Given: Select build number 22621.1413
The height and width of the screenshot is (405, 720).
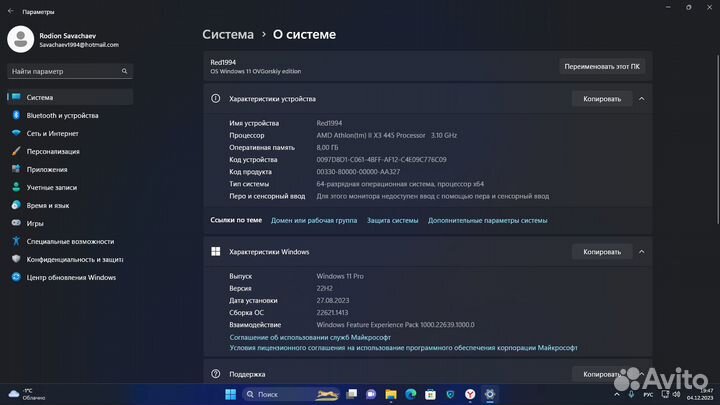Looking at the screenshot, I should [x=332, y=313].
